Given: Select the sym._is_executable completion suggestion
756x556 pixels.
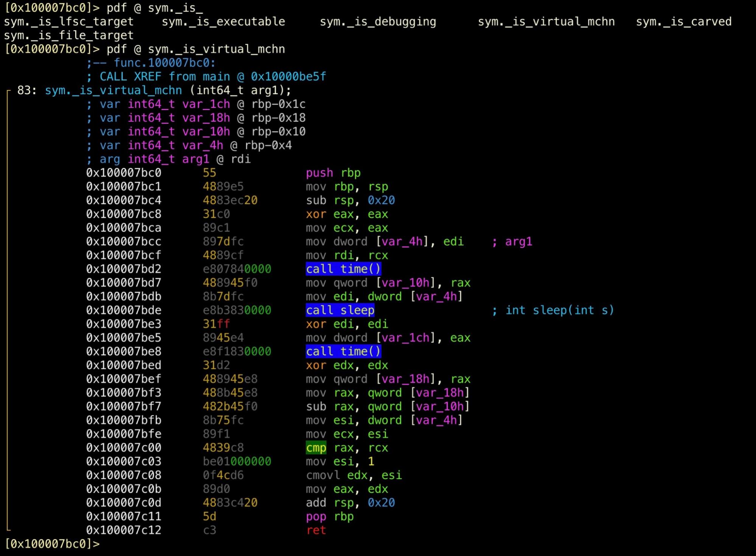Looking at the screenshot, I should (x=223, y=22).
